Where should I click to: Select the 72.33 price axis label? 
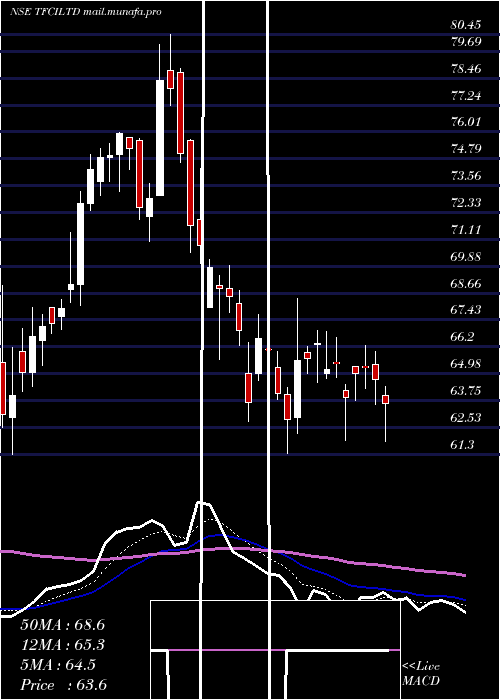point(466,203)
